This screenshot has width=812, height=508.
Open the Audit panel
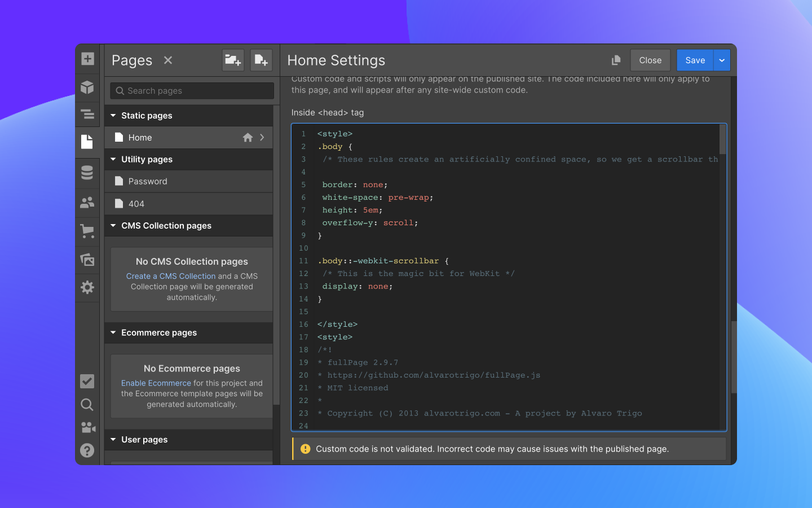coord(87,382)
